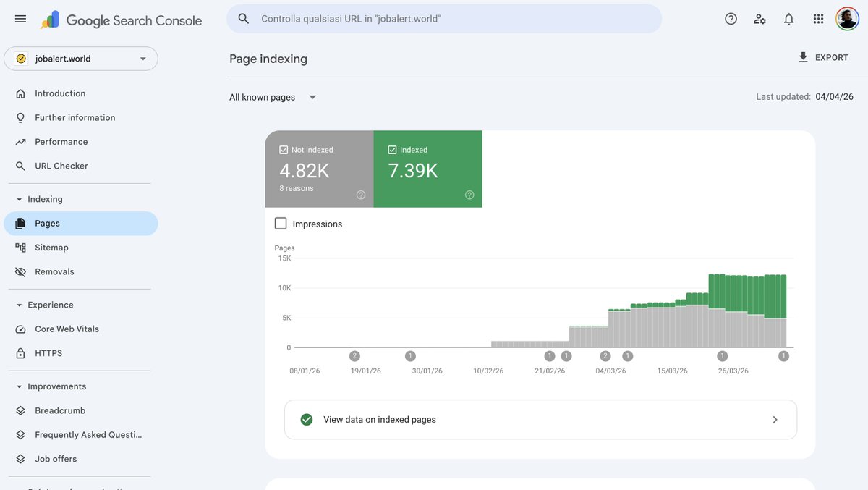Open the jobalert.world property dropdown
The width and height of the screenshot is (868, 490).
coord(81,59)
